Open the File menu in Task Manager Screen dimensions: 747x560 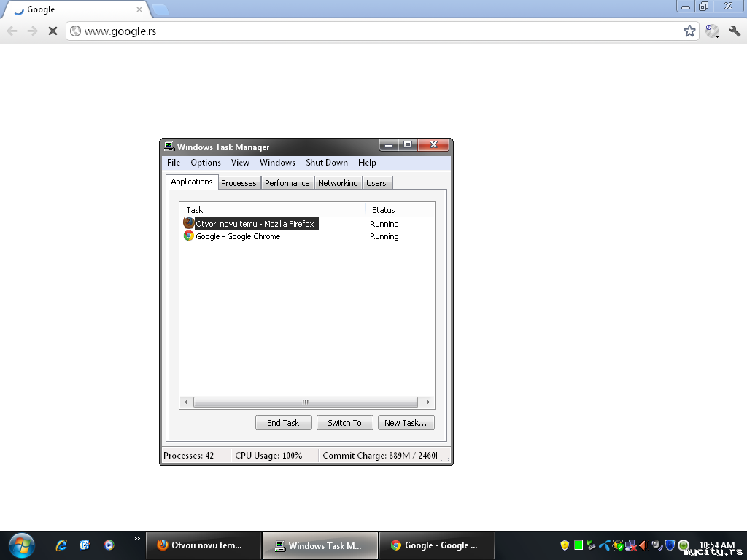pyautogui.click(x=174, y=163)
